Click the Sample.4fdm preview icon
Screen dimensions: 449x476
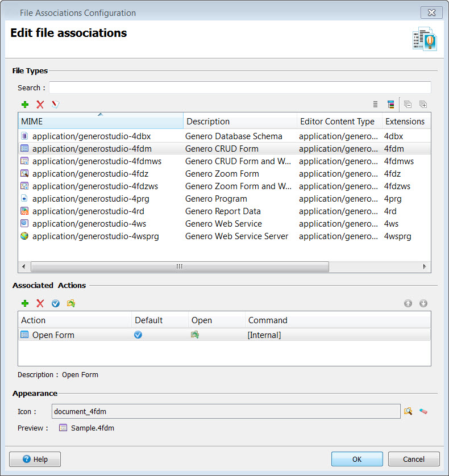pyautogui.click(x=63, y=428)
